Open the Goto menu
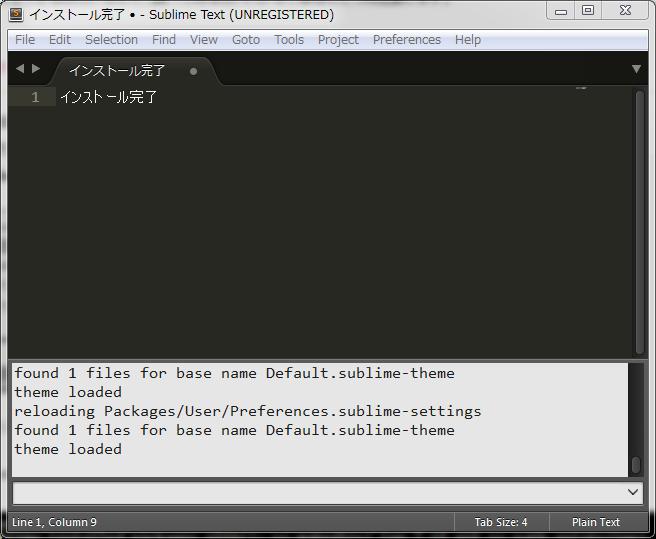Image resolution: width=656 pixels, height=539 pixels. click(246, 40)
